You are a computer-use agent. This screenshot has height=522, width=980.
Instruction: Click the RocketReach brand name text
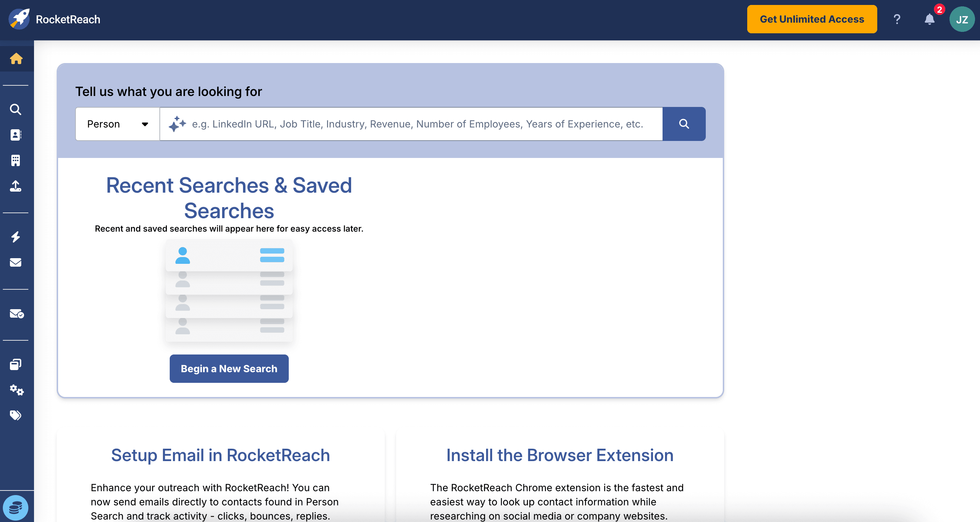(x=68, y=19)
